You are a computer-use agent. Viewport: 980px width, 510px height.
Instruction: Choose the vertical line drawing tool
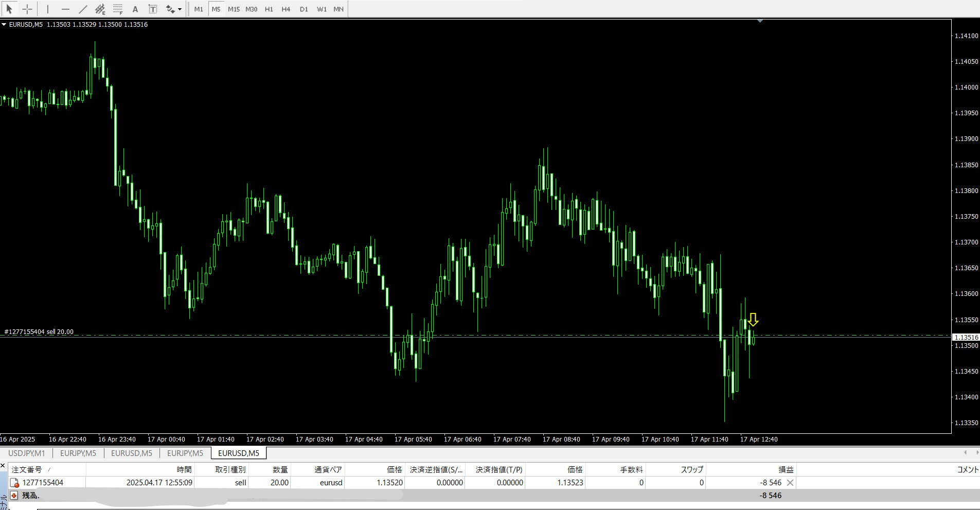pos(48,9)
